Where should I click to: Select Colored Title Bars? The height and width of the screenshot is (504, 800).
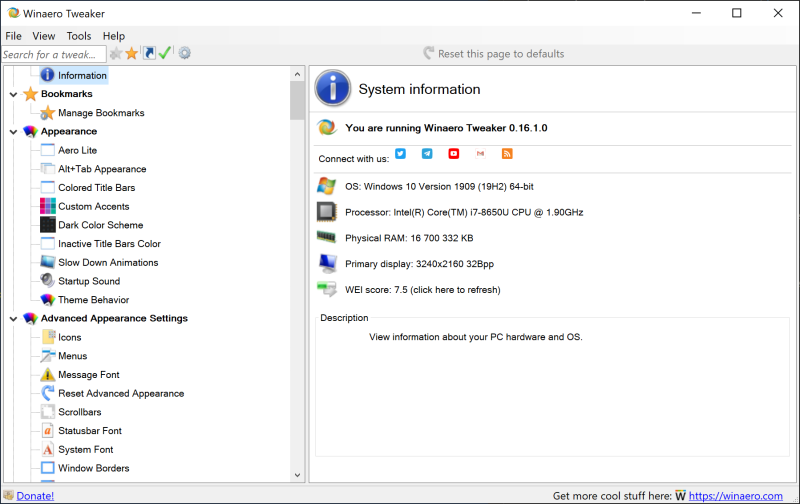pos(96,188)
